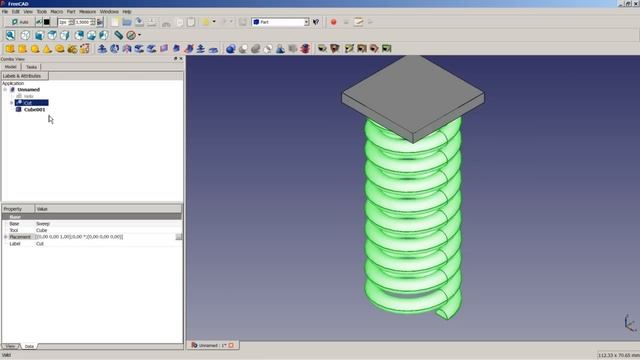Switch to Axonometric view
The height and width of the screenshot is (360, 640).
(x=25, y=36)
